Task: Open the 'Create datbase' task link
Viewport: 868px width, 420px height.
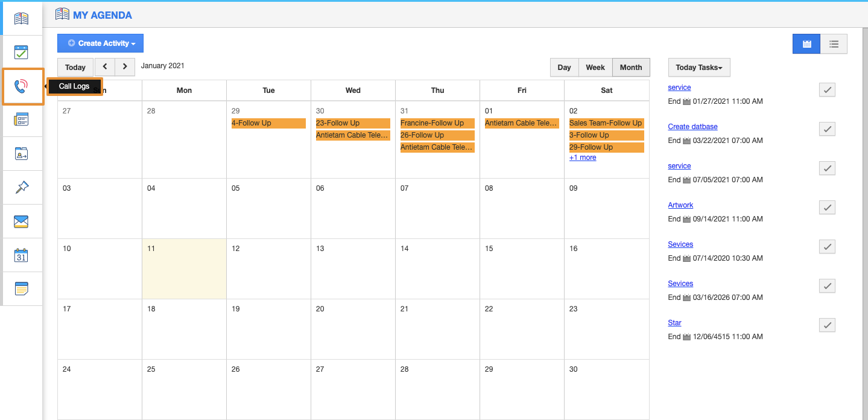Action: click(x=692, y=127)
